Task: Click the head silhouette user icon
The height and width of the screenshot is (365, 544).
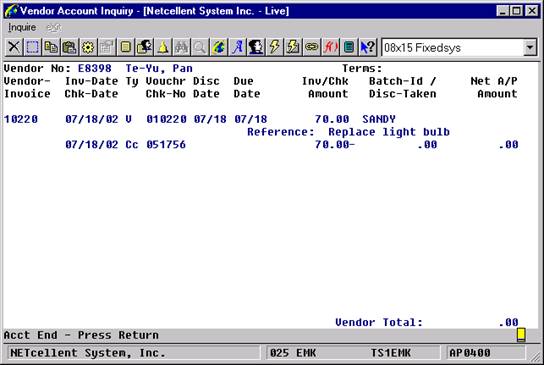Action: pyautogui.click(x=256, y=47)
